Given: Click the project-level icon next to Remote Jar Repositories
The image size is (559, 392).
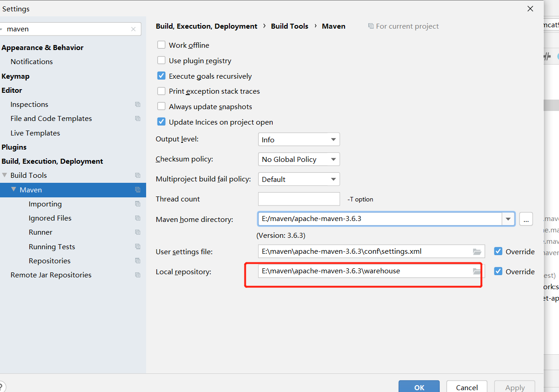Looking at the screenshot, I should pos(137,275).
